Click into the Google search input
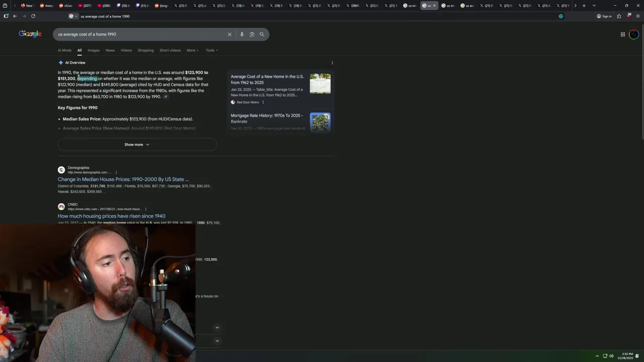Viewport: 644px width, 362px height. click(141, 34)
